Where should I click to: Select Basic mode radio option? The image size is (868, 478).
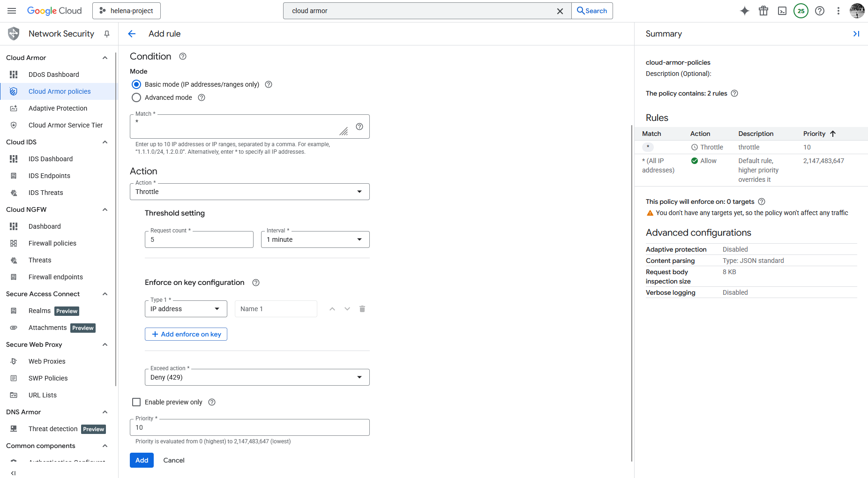[136, 84]
